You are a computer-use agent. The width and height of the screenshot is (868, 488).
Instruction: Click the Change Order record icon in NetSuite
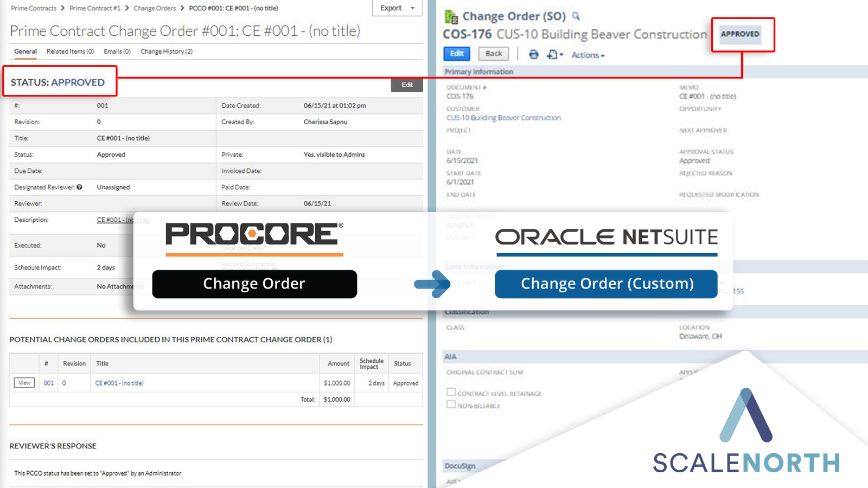pyautogui.click(x=451, y=17)
